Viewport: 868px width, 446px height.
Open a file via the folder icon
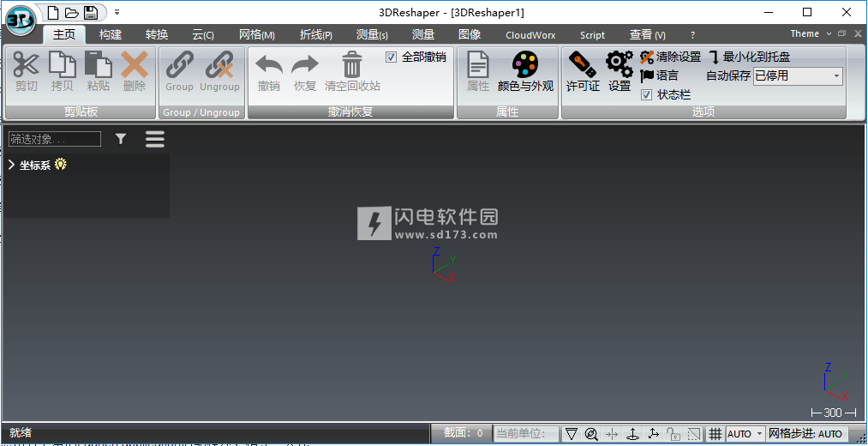(72, 13)
